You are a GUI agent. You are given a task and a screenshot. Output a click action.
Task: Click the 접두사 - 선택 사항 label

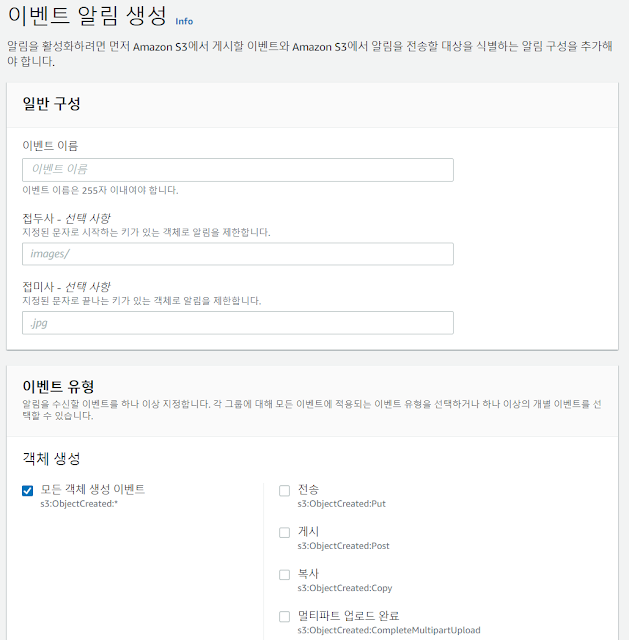point(66,219)
